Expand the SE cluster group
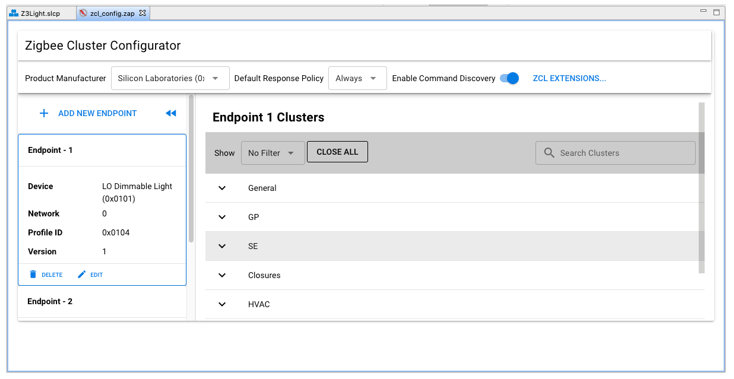Screen dimensions: 734x379 pyautogui.click(x=222, y=246)
